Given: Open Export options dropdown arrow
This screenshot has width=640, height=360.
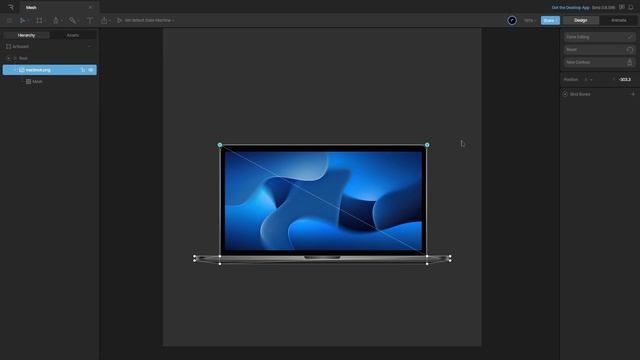Looking at the screenshot, I should (110, 21).
